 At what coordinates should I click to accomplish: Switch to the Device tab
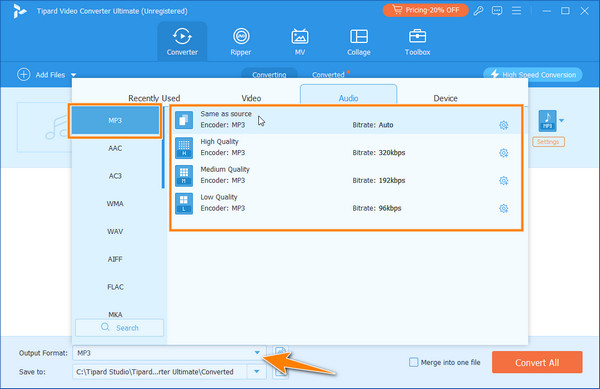pyautogui.click(x=445, y=98)
